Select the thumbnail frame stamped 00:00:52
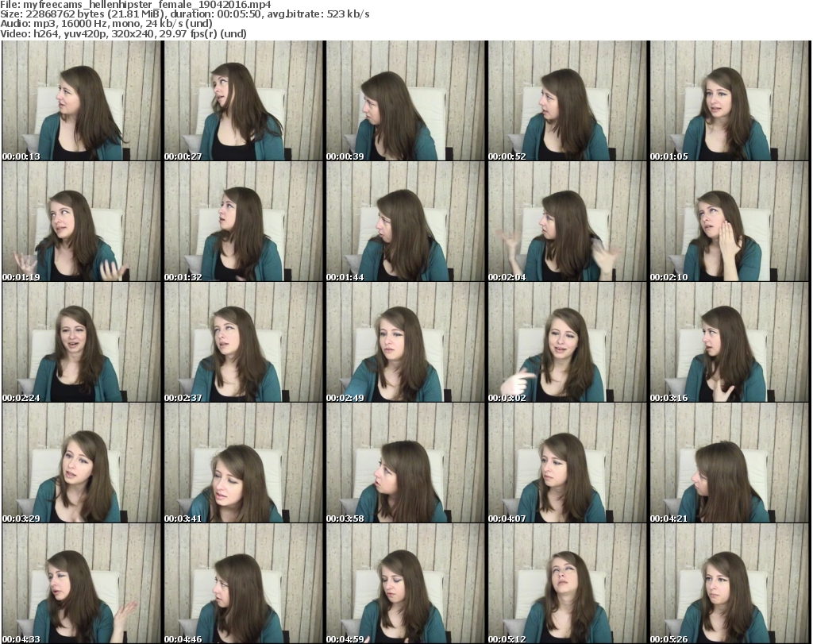Viewport: 813px width, 644px height. pos(567,101)
